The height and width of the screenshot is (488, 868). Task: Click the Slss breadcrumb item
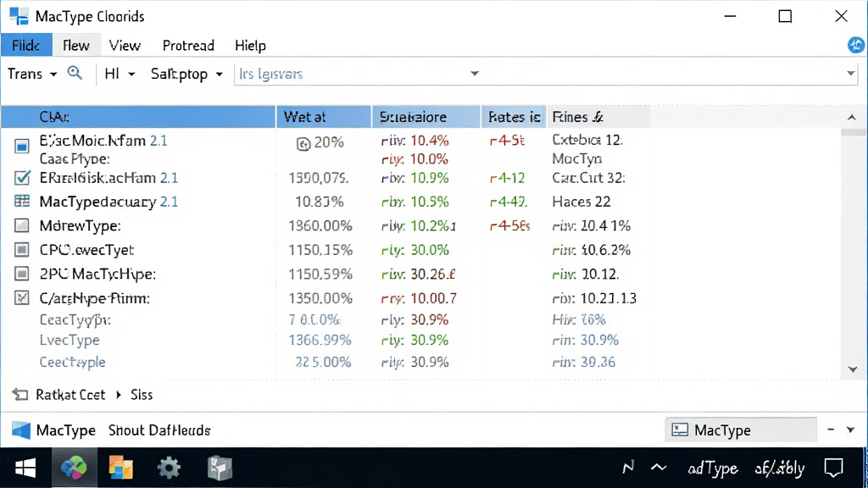pyautogui.click(x=142, y=395)
